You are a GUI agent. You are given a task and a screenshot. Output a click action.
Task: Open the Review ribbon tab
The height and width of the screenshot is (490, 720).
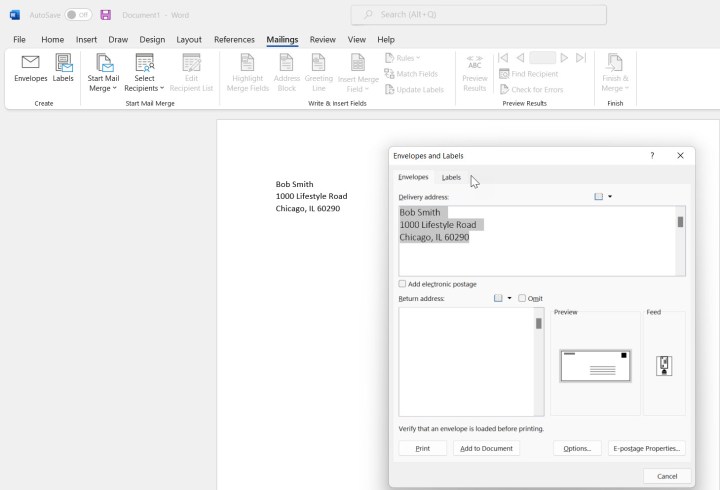pos(322,39)
